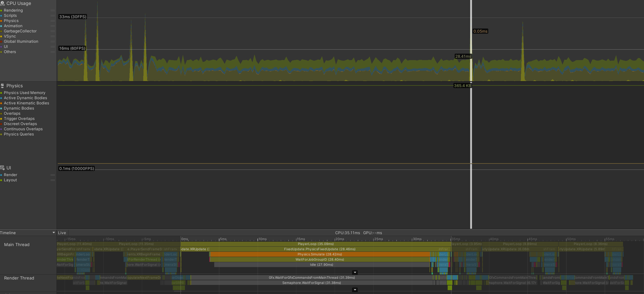
Task: Click the Trigger Overlaps color swatch
Action: pos(2,119)
